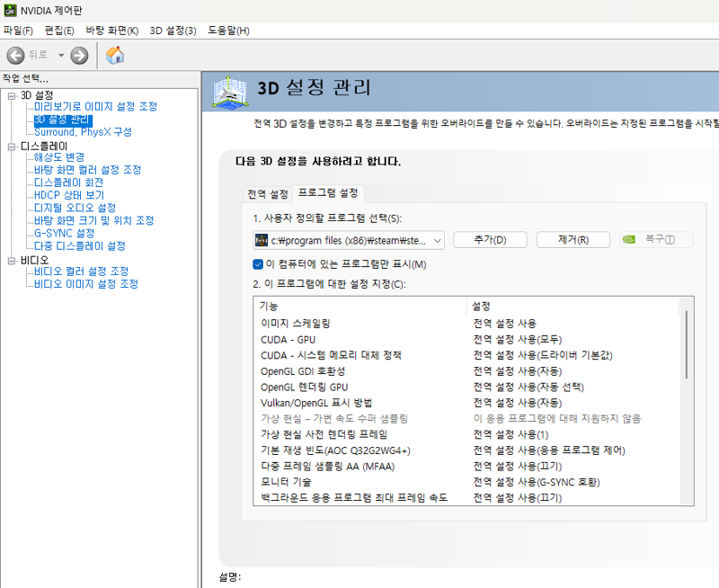Viewport: 719px width, 588px height.
Task: Select the 프로그램 설정 tab
Action: pos(328,193)
